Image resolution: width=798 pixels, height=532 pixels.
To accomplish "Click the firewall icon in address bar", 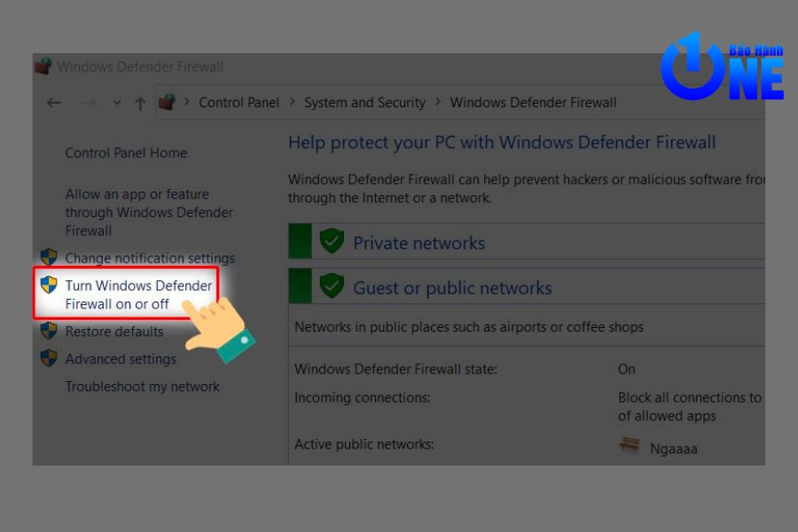I will [x=167, y=103].
